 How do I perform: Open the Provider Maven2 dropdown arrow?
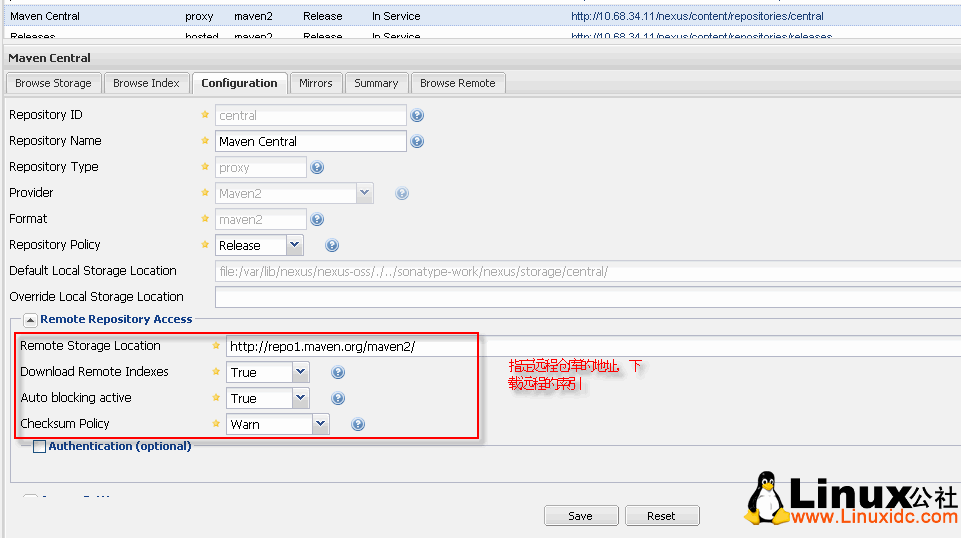click(365, 193)
